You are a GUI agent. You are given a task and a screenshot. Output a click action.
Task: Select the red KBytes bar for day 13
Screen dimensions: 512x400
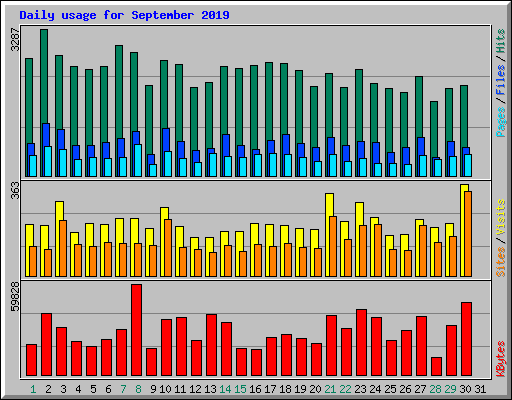coord(211,345)
